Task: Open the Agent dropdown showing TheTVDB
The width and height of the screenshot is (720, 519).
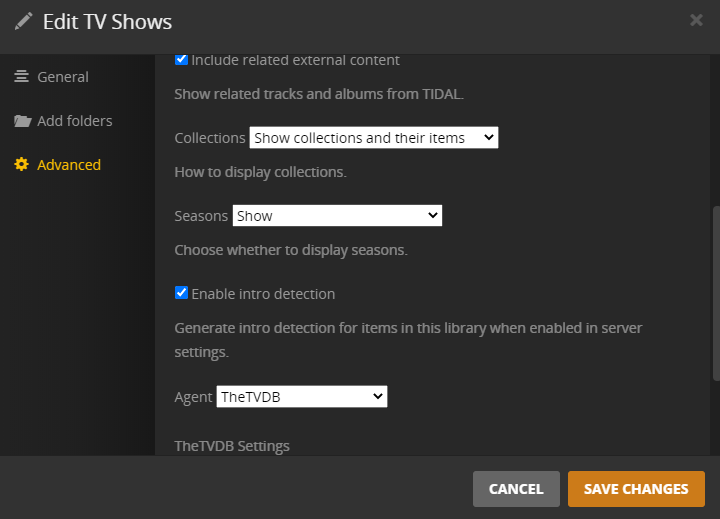Action: pos(301,397)
